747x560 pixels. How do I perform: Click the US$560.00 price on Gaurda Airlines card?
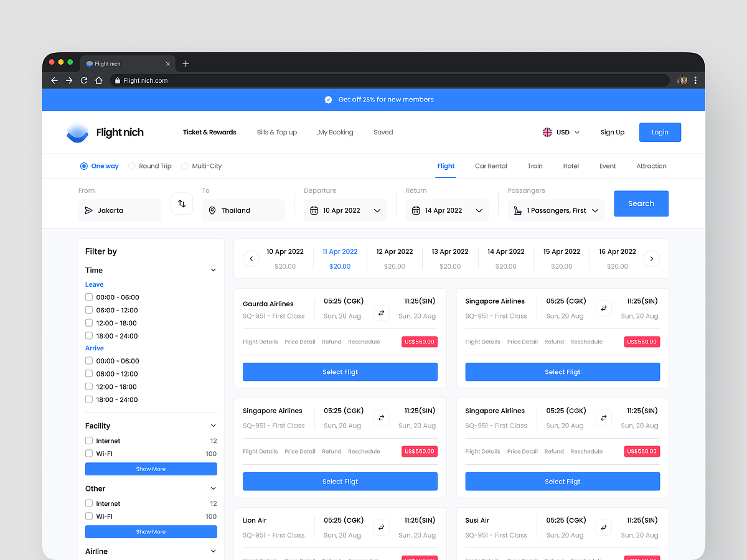420,342
